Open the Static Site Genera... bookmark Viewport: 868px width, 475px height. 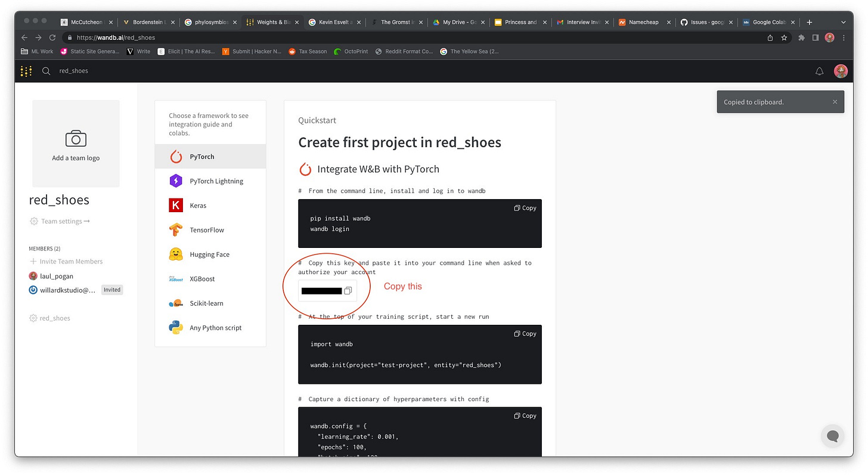[x=90, y=51]
